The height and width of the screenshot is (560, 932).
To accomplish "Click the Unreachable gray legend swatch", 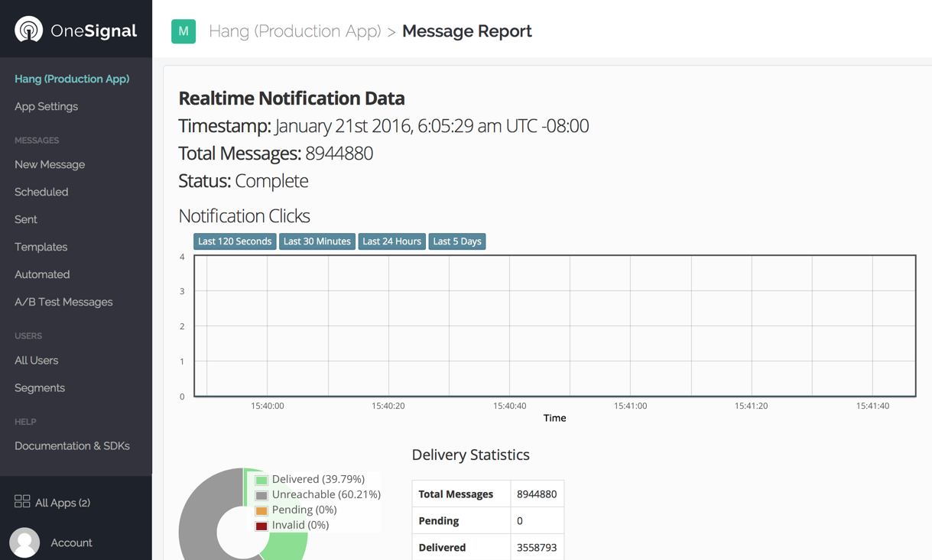I will pyautogui.click(x=261, y=496).
